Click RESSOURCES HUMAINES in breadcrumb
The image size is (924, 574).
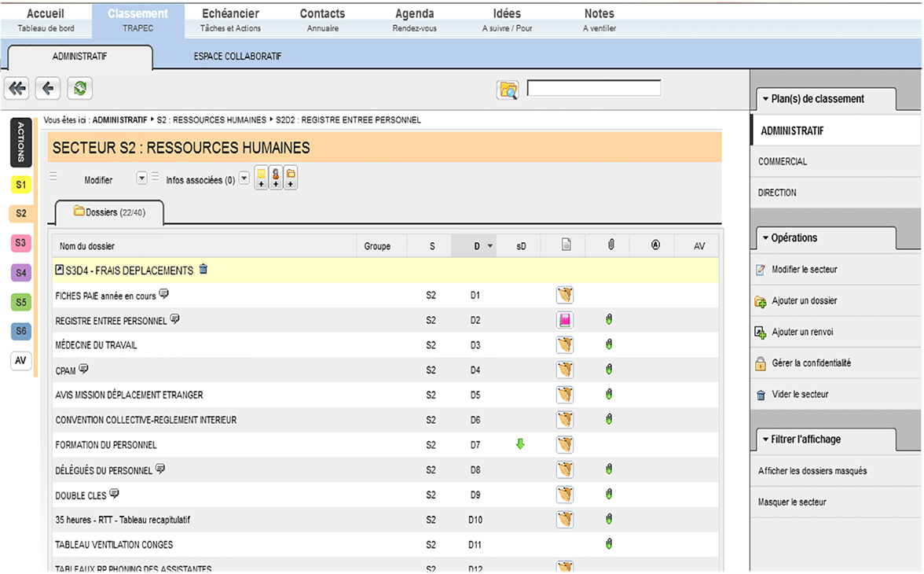pos(211,120)
